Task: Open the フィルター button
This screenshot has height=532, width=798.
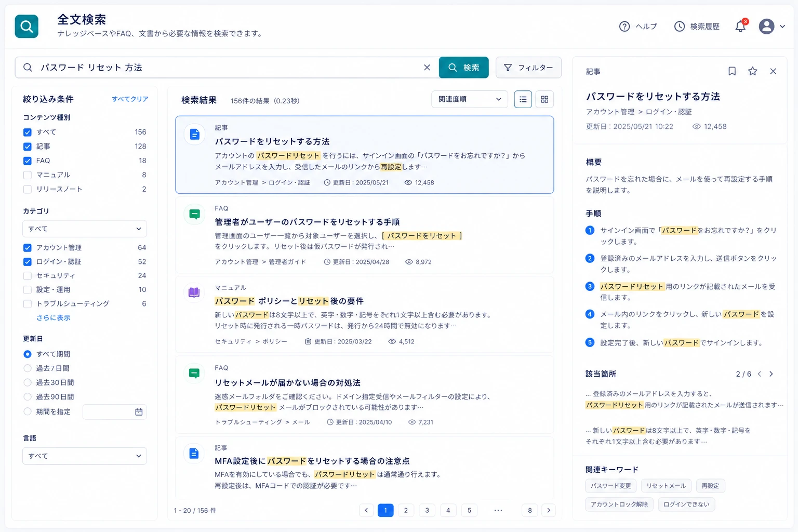Action: (528, 68)
